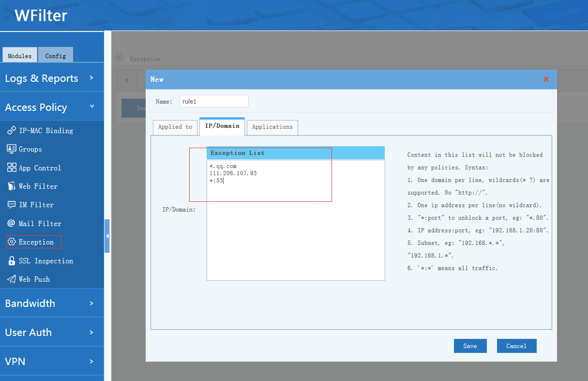588x381 pixels.
Task: Click the *:53 entry line
Action: point(216,181)
